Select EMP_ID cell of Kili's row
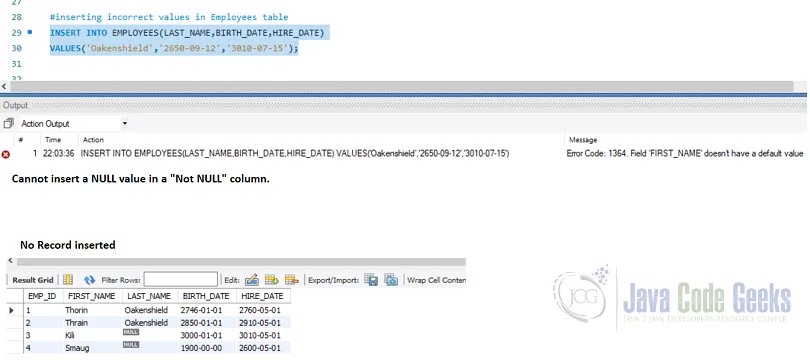Screen dimensions: 810x363 pyautogui.click(x=43, y=335)
